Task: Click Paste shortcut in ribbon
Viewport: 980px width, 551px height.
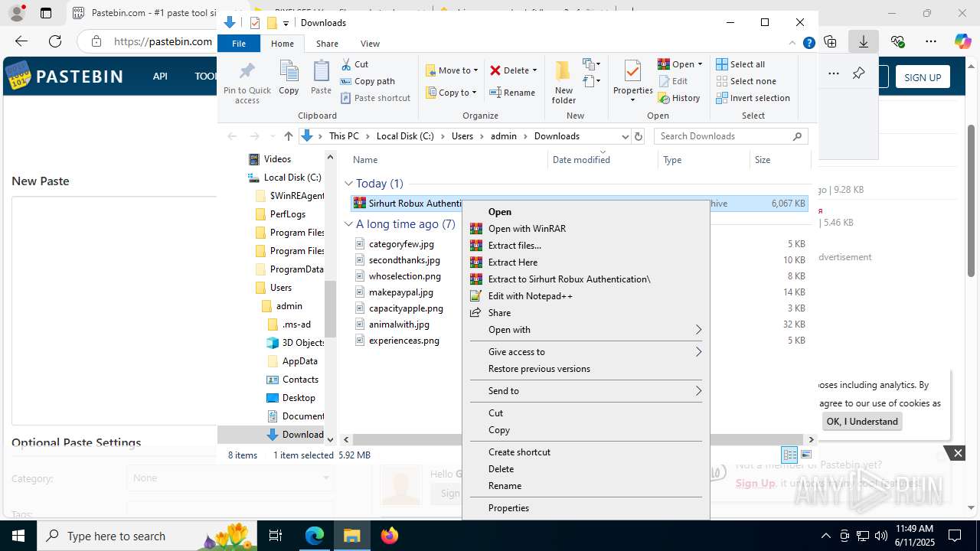Action: tap(376, 98)
